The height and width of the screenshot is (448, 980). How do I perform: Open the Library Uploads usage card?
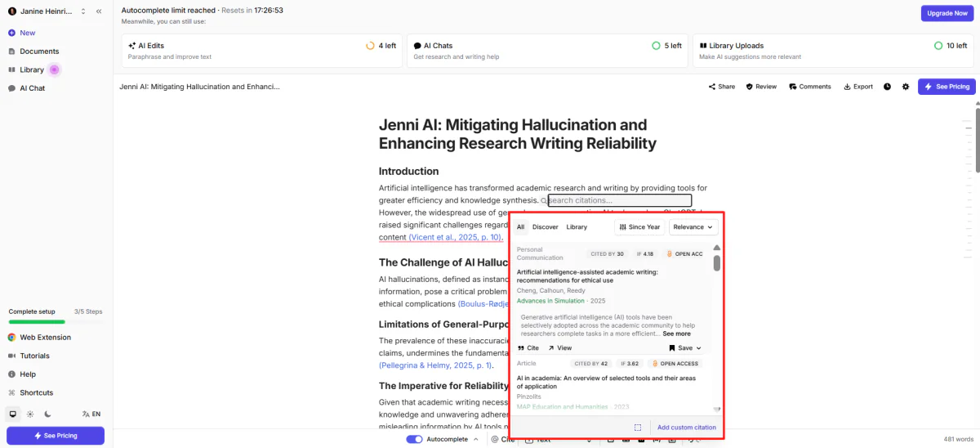(833, 51)
